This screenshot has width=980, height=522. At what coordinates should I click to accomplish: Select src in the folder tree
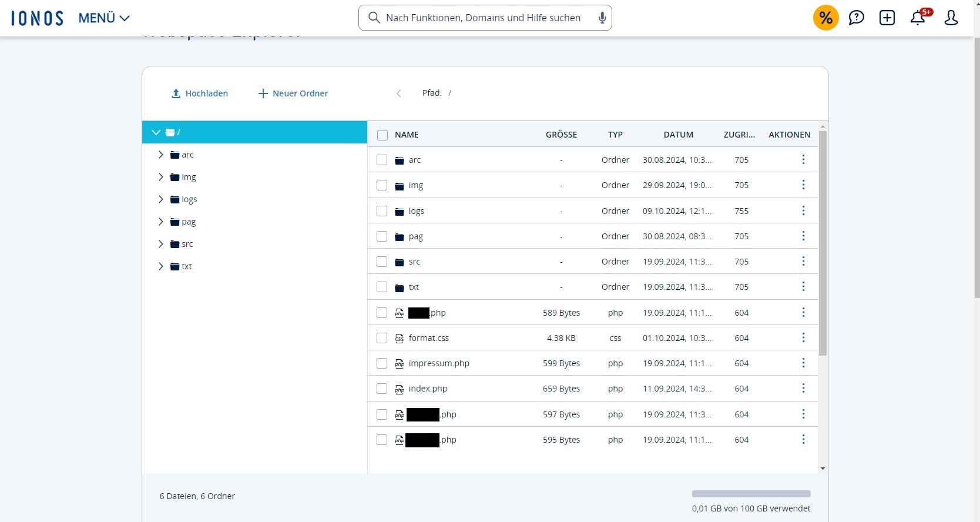pyautogui.click(x=187, y=244)
